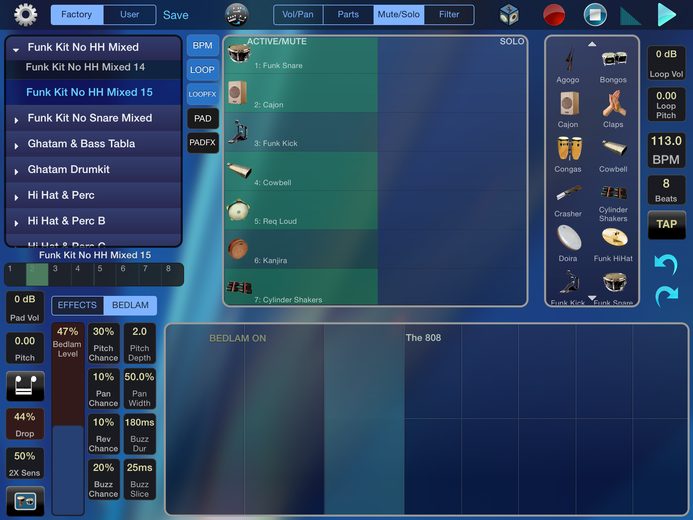Open the Mute/Solo tab
693x520 pixels.
[399, 15]
